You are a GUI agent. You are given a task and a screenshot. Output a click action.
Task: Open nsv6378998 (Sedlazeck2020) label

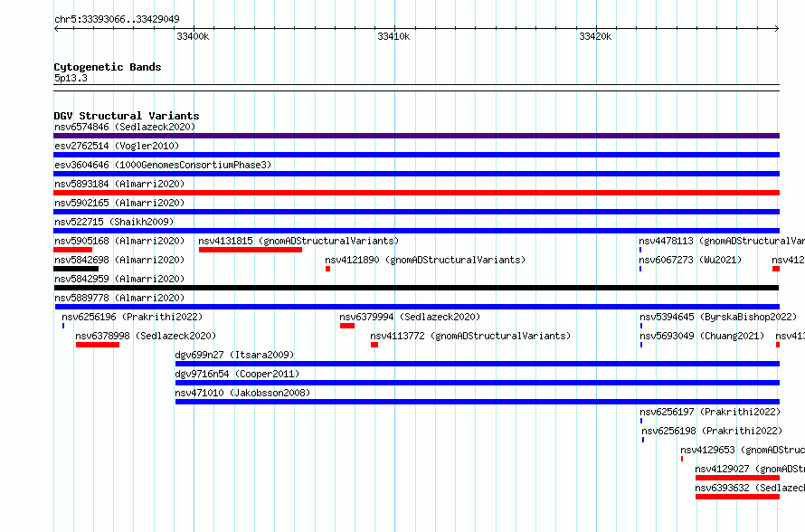pos(146,336)
